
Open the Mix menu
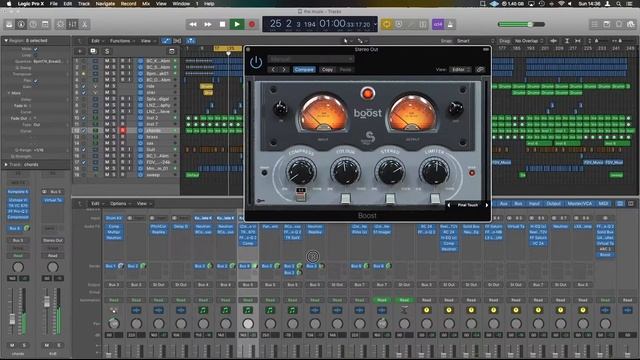coord(146,4)
